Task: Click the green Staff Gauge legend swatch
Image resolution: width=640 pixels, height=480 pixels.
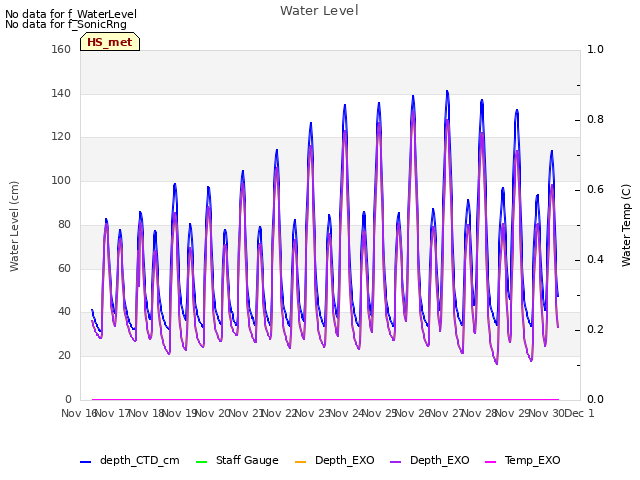Action: 202,462
